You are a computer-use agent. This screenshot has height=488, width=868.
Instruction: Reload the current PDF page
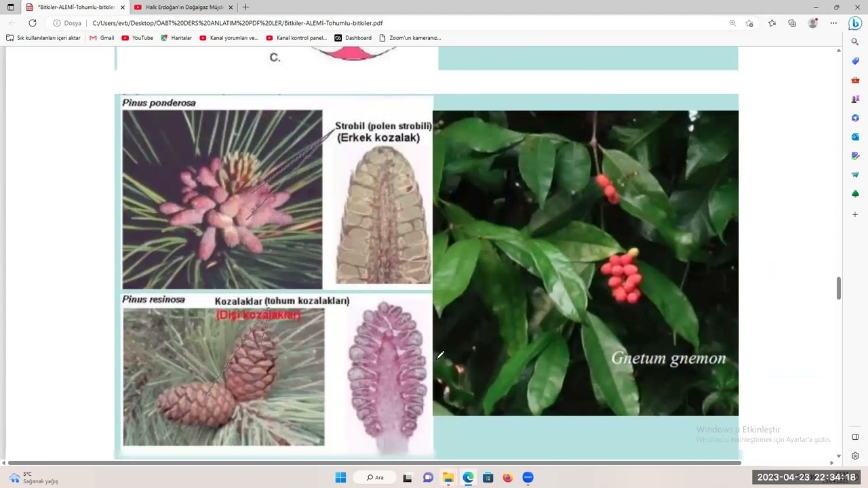[32, 23]
